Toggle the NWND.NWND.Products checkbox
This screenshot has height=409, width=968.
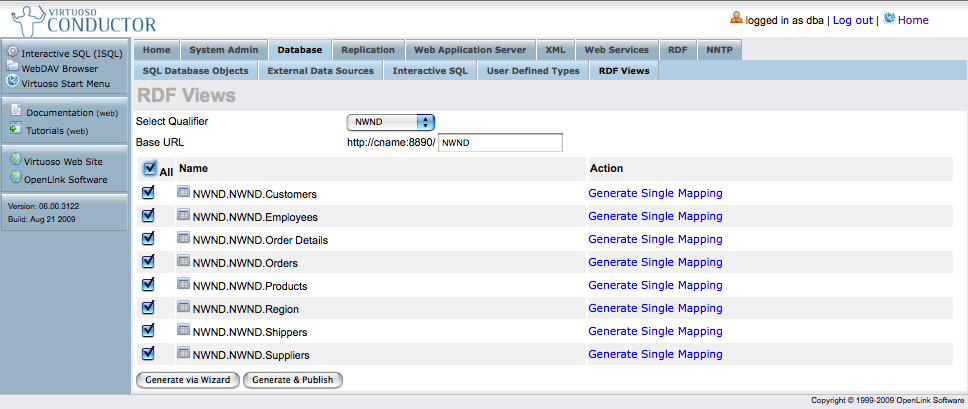(x=148, y=284)
